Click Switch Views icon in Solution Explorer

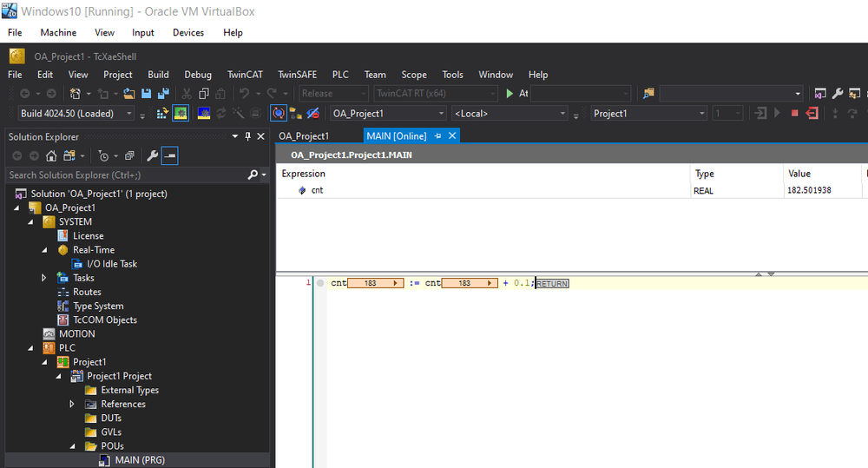pos(69,156)
